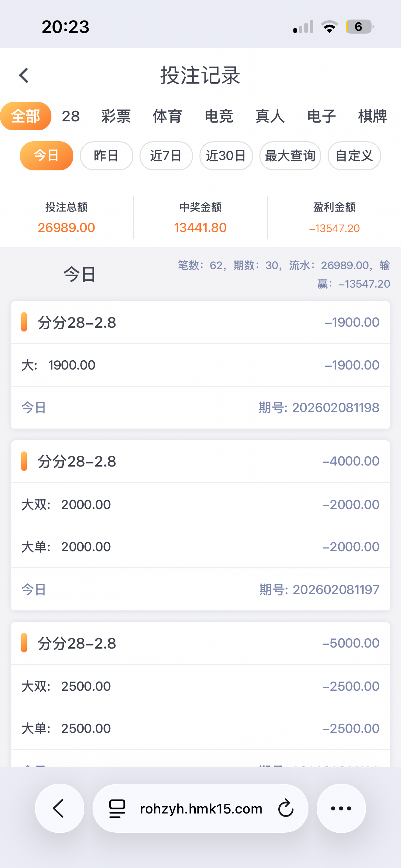Screen dimensions: 401x868
Task: Tap the 最大查询 filter button
Action: [290, 156]
